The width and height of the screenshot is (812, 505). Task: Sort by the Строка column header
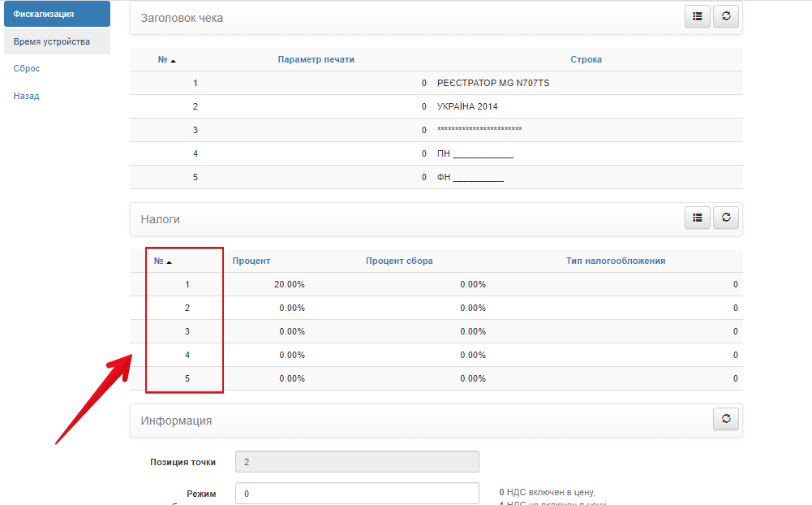586,59
